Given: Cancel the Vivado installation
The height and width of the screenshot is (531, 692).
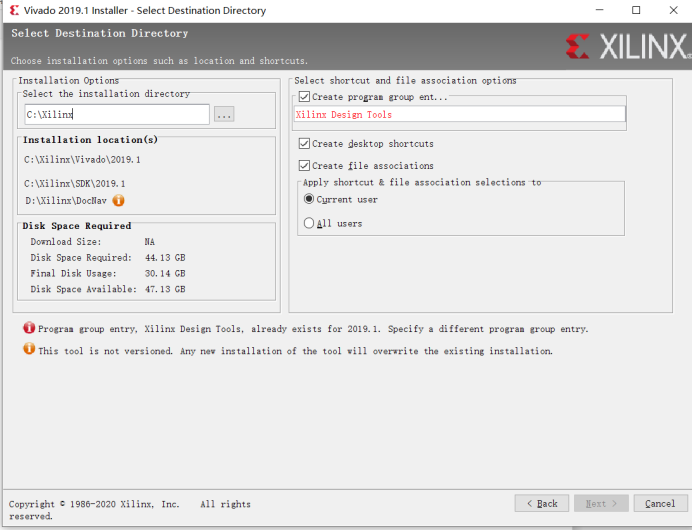Looking at the screenshot, I should point(660,503).
